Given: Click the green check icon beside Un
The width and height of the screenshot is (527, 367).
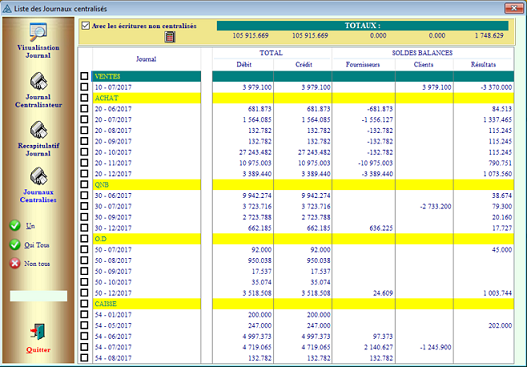Looking at the screenshot, I should pyautogui.click(x=15, y=226).
